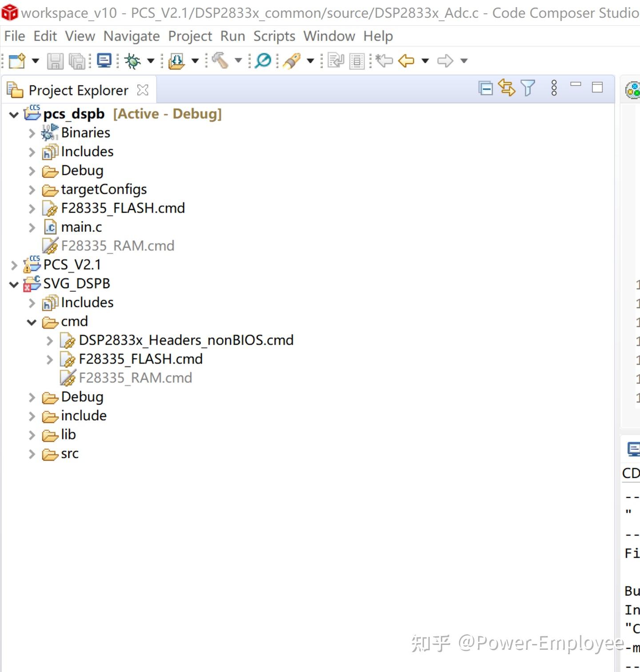
Task: Click the Back navigation arrow icon
Action: tap(407, 61)
